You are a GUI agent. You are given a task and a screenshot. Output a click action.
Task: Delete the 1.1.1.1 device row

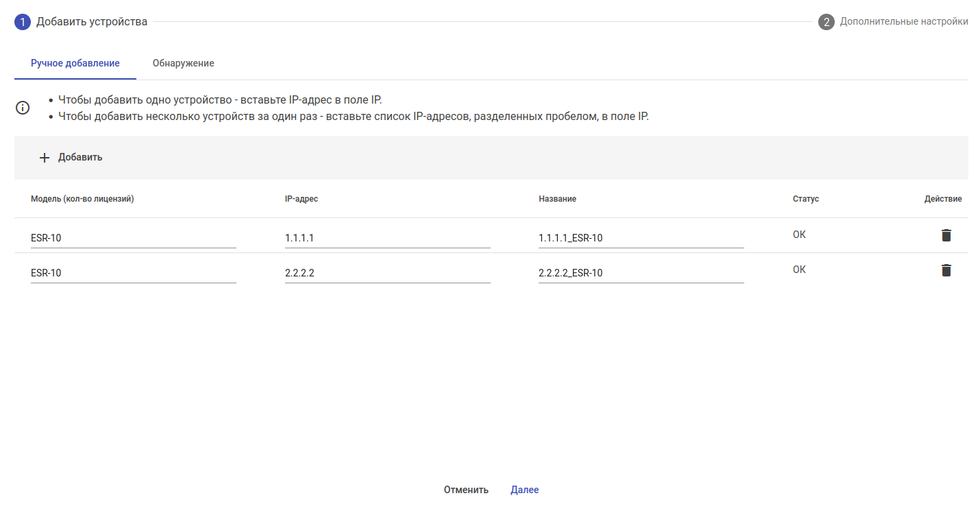(x=946, y=235)
